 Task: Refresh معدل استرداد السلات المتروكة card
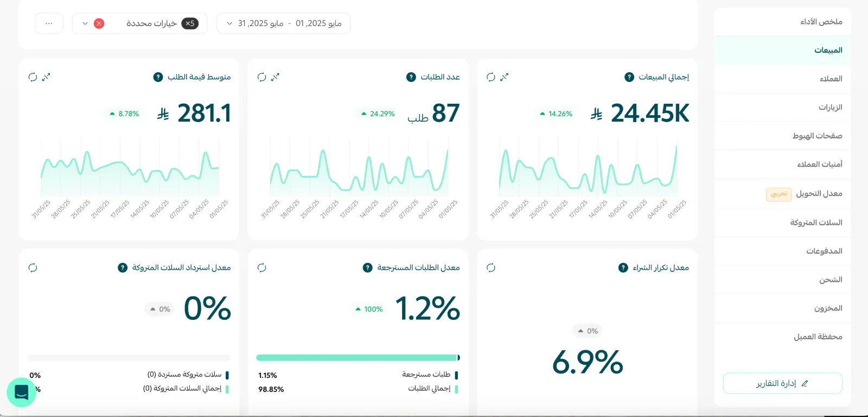click(x=33, y=268)
